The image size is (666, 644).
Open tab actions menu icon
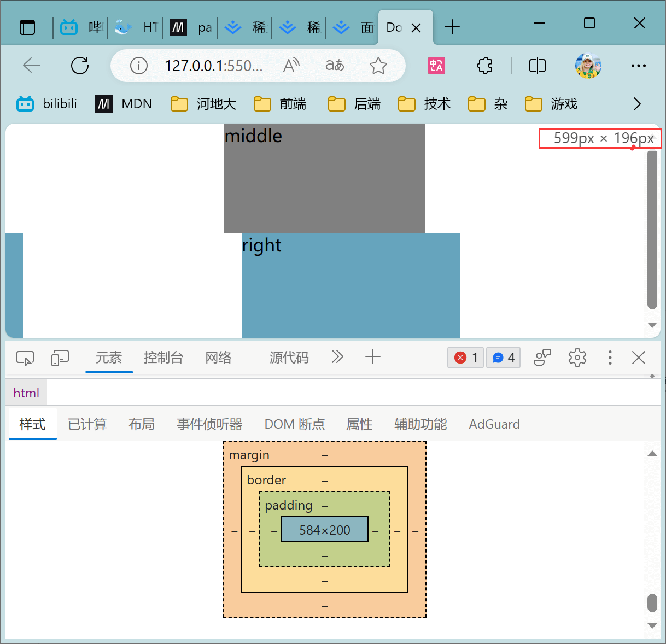27,27
